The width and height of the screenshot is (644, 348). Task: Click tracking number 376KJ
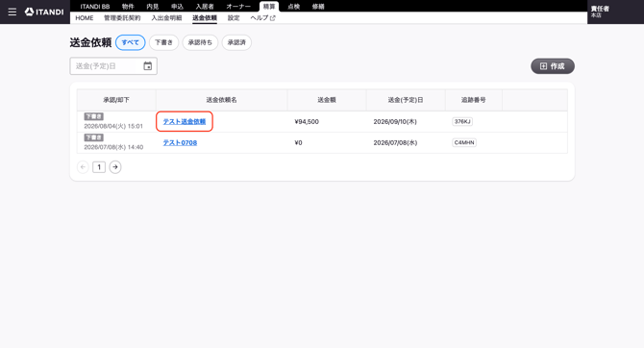tap(462, 122)
